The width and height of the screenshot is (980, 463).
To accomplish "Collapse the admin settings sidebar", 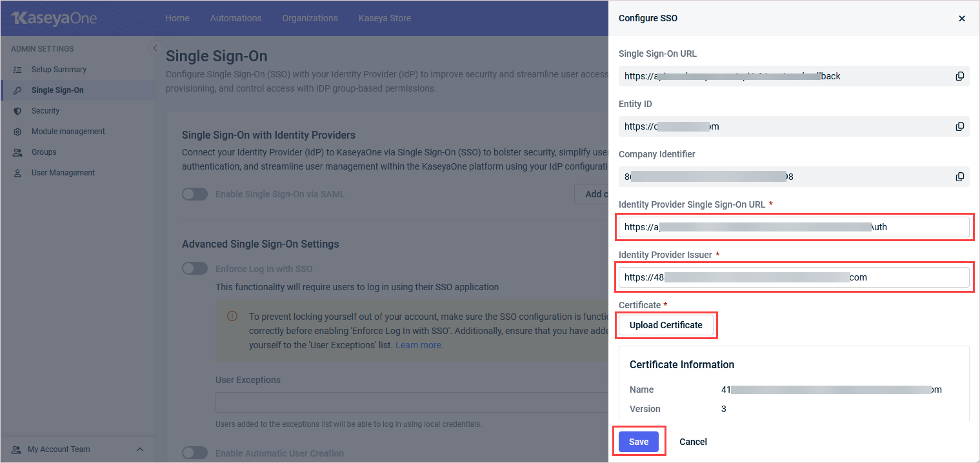I will click(154, 48).
